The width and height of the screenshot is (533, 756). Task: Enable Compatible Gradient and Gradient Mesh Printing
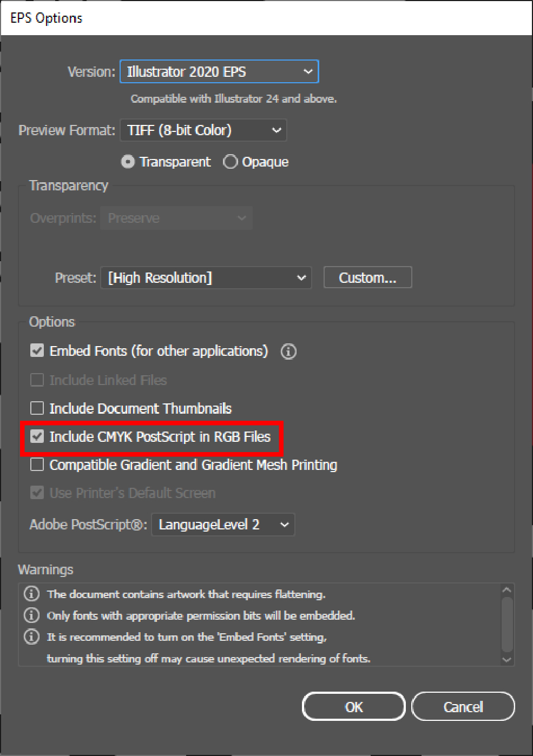[37, 465]
